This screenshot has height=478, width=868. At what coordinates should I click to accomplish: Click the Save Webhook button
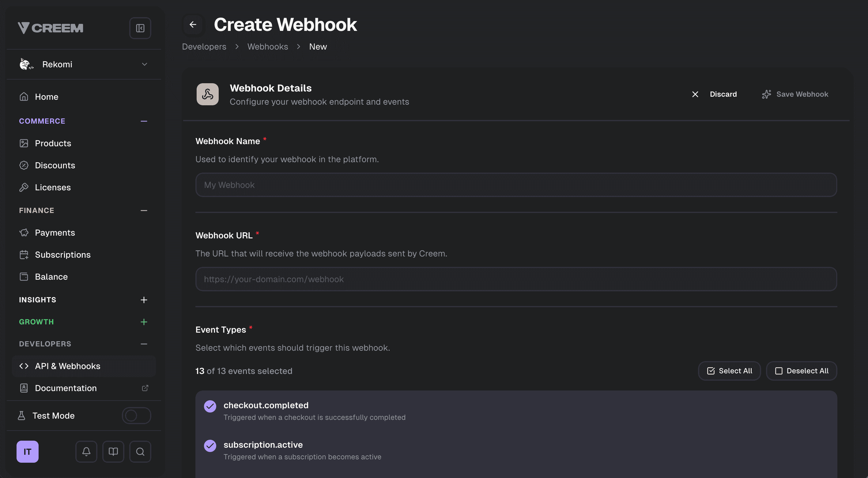[x=795, y=94]
